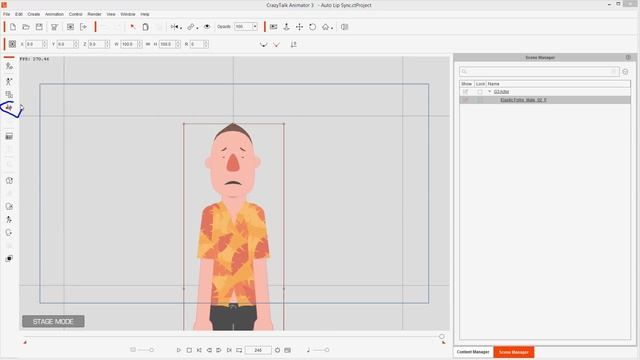Click the W width value field
The width and height of the screenshot is (640, 360).
click(x=129, y=44)
